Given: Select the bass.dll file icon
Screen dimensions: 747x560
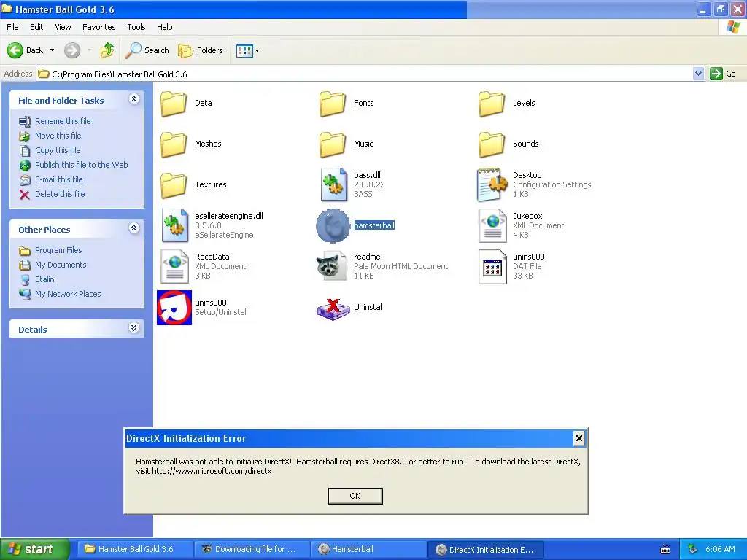Looking at the screenshot, I should pos(333,184).
